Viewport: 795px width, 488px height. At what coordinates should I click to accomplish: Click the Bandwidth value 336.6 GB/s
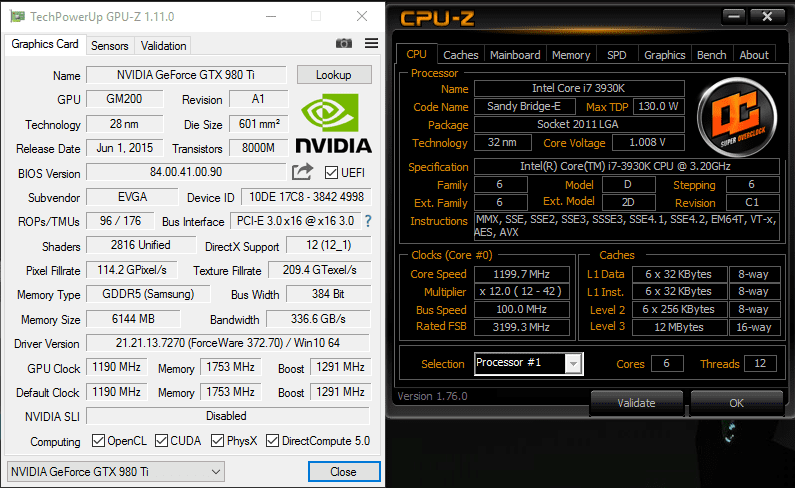(318, 319)
